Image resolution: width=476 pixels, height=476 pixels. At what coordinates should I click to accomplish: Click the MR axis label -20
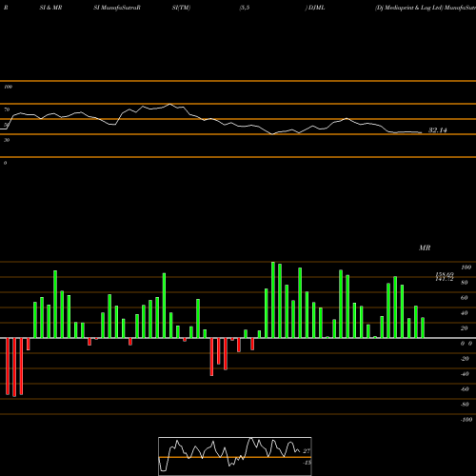coord(465,359)
